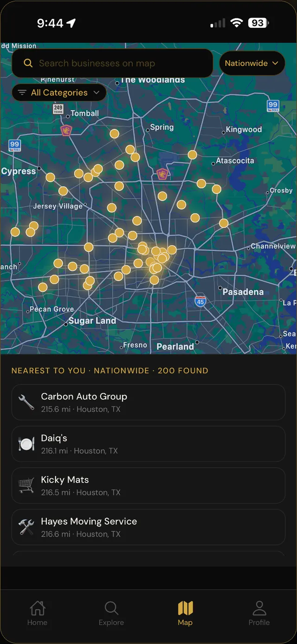The image size is (297, 644).
Task: Select the Map tab
Action: pyautogui.click(x=185, y=613)
